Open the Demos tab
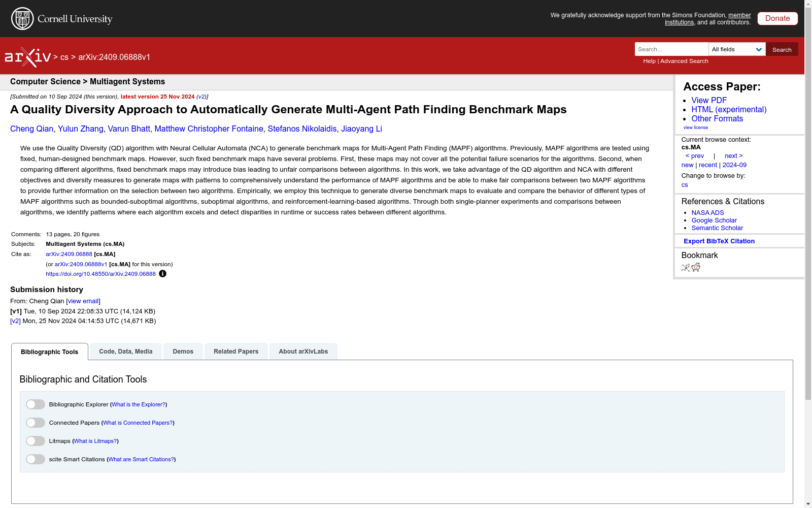Image resolution: width=812 pixels, height=508 pixels. point(183,352)
